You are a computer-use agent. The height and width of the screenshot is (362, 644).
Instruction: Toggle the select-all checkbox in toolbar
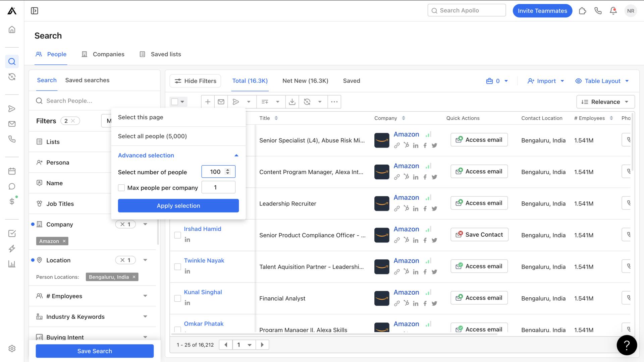click(x=174, y=102)
